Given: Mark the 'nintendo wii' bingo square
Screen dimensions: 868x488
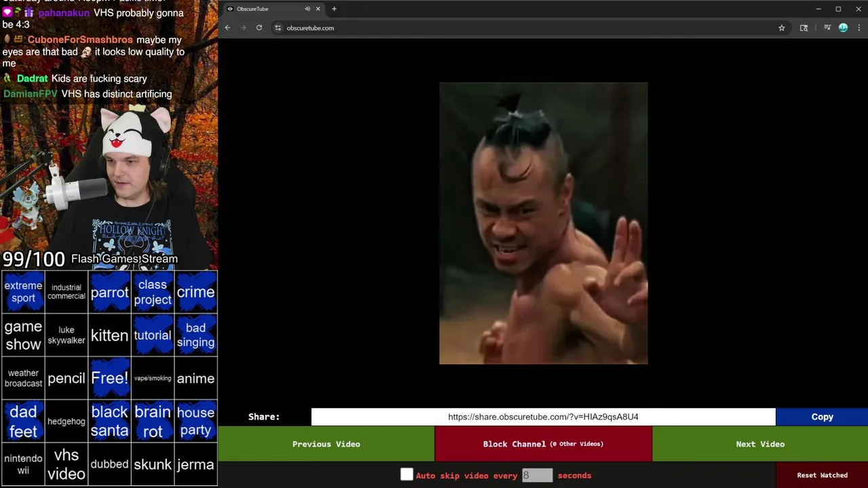Looking at the screenshot, I should [x=23, y=464].
